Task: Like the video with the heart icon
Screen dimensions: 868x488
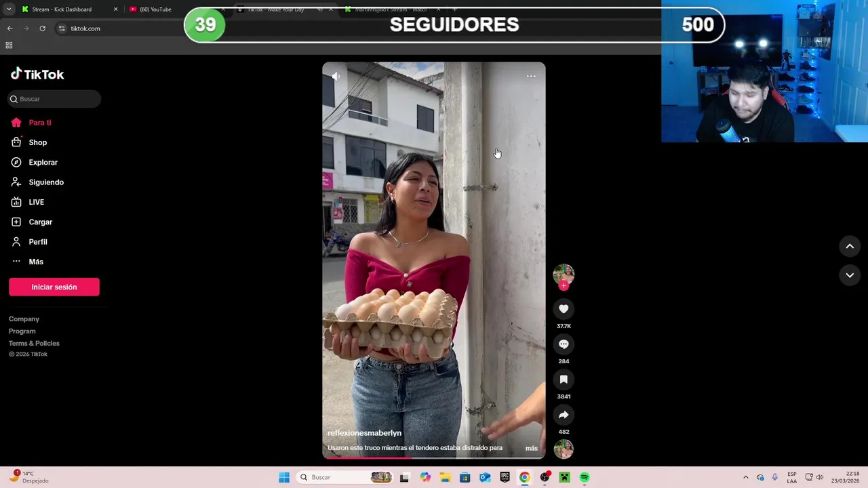Action: click(564, 309)
